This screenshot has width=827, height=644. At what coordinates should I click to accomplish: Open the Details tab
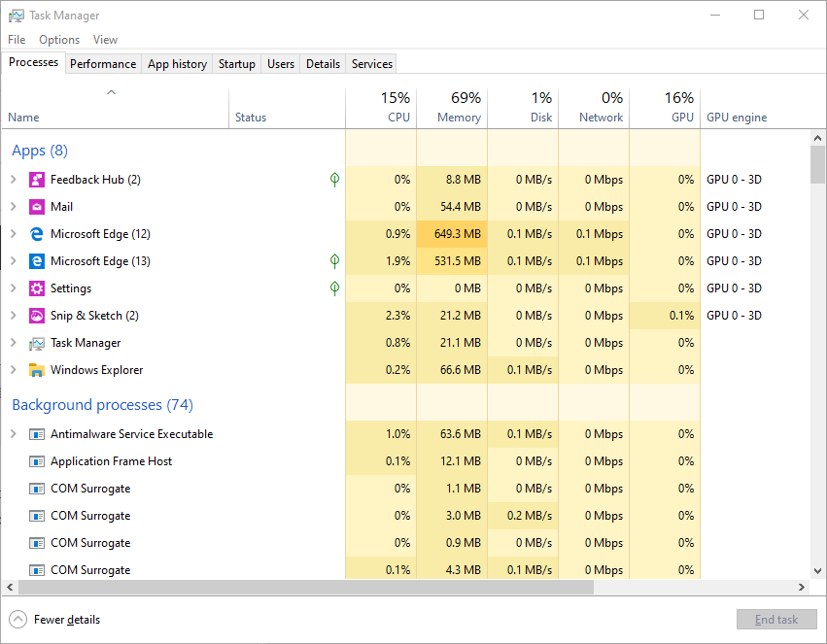[x=323, y=64]
